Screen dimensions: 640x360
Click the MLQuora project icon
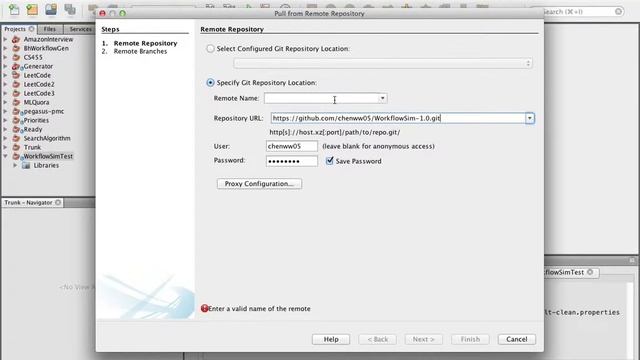pyautogui.click(x=16, y=102)
